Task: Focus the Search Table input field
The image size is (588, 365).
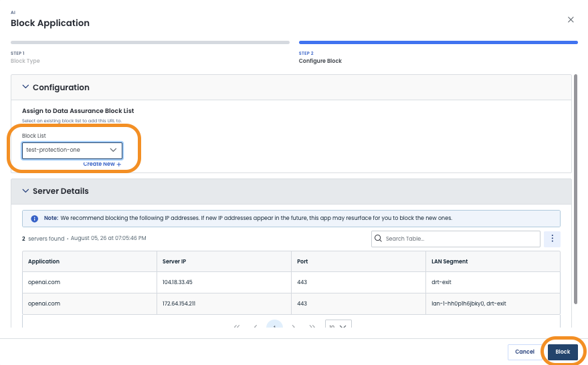Action: (x=456, y=239)
